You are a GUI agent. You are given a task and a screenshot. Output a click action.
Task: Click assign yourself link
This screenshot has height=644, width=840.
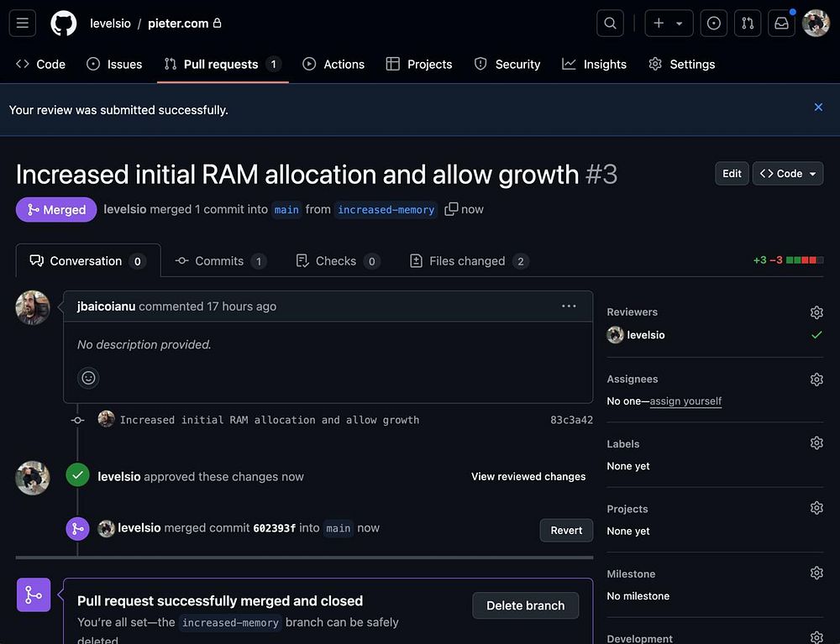pos(685,401)
